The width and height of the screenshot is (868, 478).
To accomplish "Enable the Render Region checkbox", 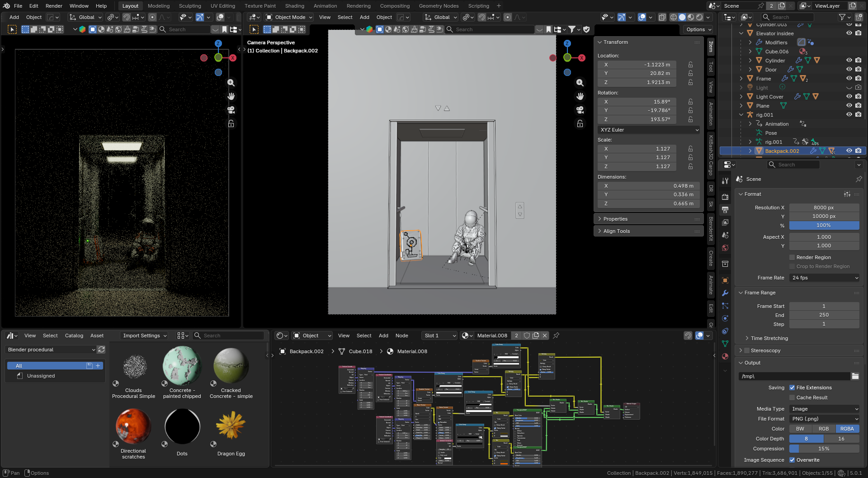I will [792, 257].
